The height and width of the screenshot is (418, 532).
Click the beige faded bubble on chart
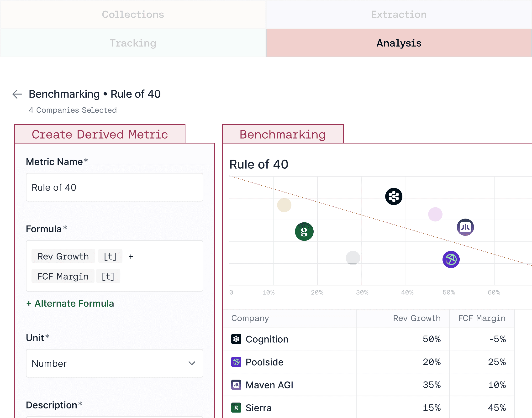(284, 205)
